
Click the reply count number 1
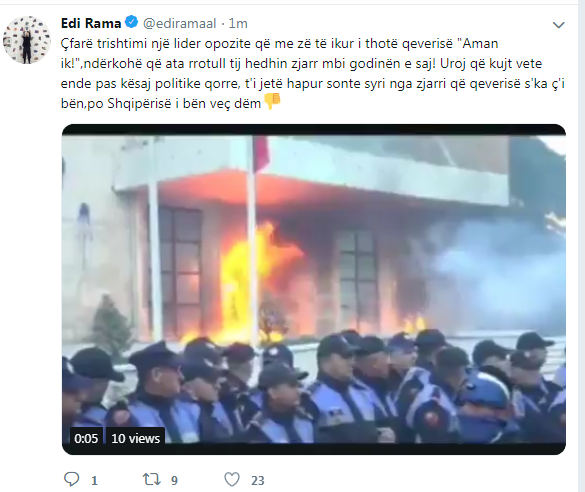tap(94, 481)
